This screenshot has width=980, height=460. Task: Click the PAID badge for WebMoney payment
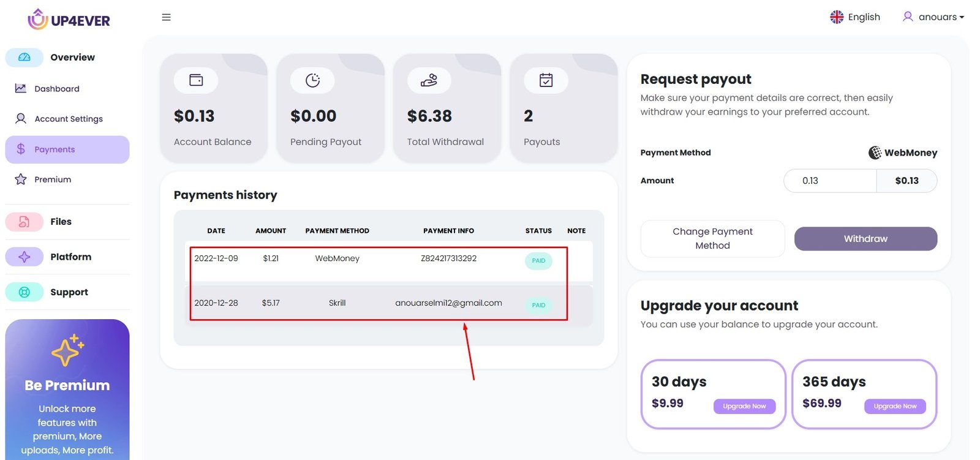pyautogui.click(x=538, y=261)
